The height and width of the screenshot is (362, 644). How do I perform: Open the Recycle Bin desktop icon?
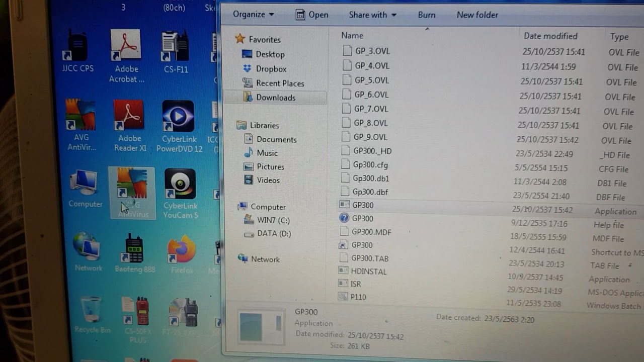[92, 315]
